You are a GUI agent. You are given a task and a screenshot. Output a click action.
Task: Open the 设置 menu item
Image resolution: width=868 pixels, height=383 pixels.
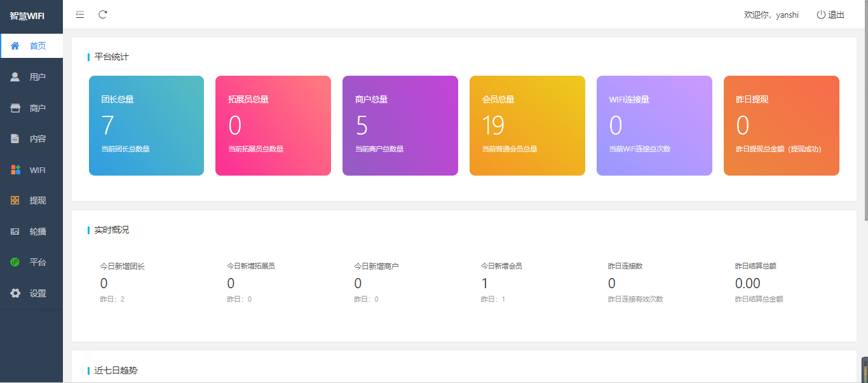coord(32,293)
